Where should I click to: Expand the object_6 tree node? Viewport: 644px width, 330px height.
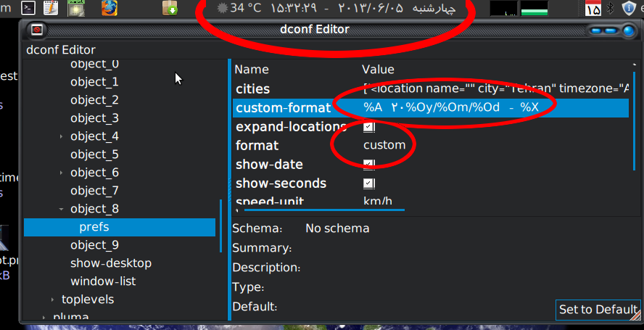click(61, 173)
